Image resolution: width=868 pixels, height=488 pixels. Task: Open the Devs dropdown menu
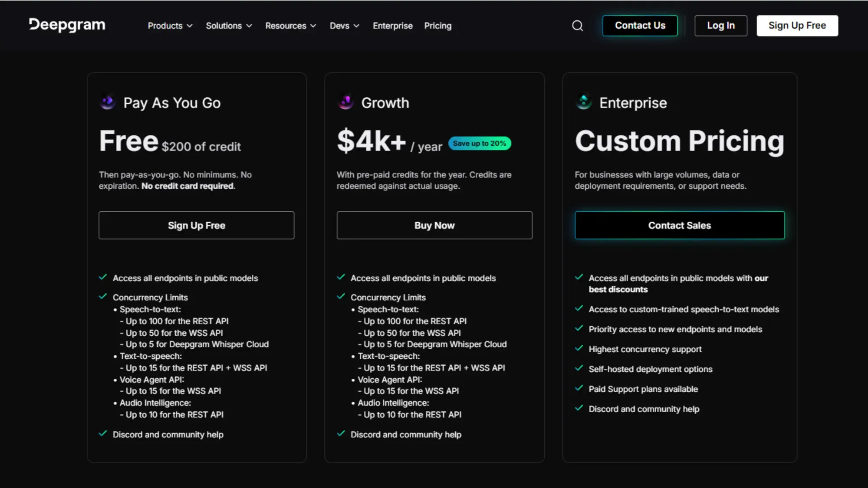pyautogui.click(x=344, y=26)
